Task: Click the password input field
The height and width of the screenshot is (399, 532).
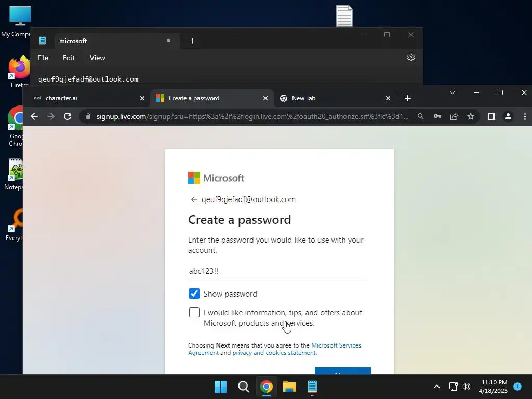Action: (x=279, y=271)
